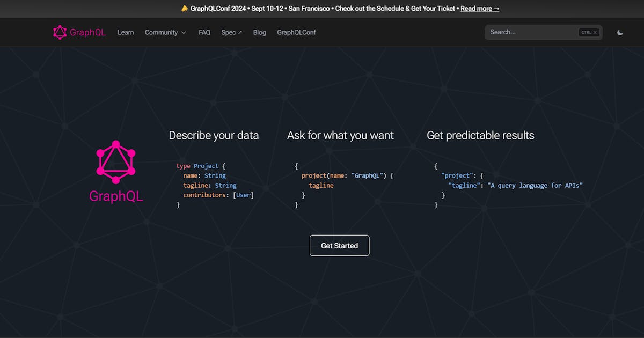This screenshot has height=338, width=644.
Task: Click the 'Ask for what you want' heading
Action: 340,135
